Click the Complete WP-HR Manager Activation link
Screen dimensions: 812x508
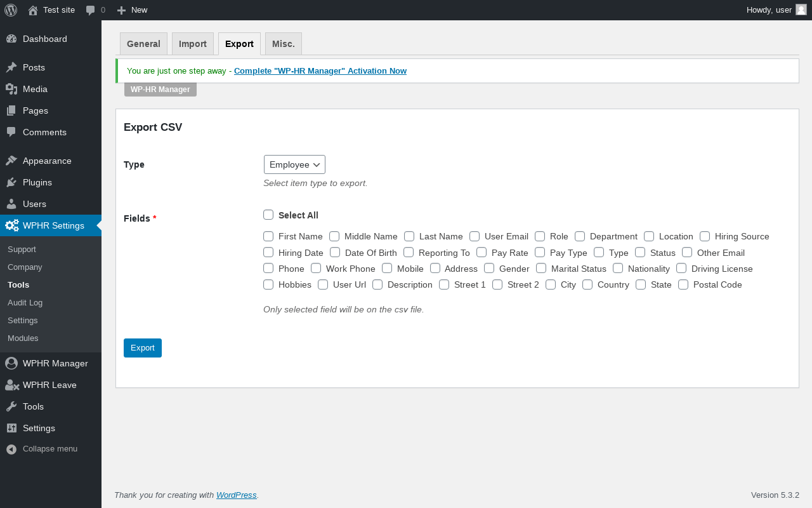(x=320, y=71)
